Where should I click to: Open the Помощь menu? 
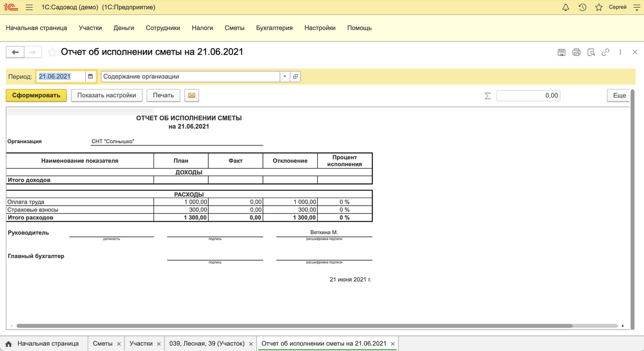coord(360,28)
